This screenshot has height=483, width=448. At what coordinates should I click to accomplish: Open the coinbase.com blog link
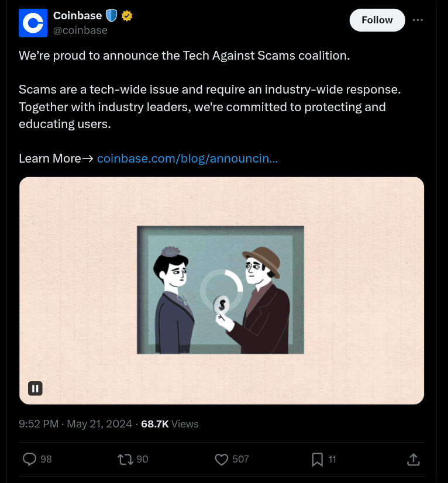point(187,158)
